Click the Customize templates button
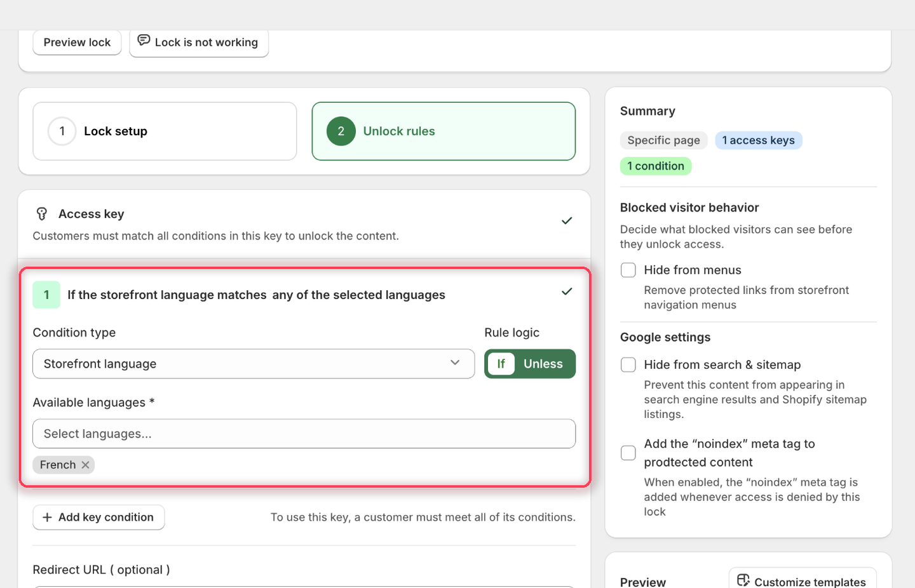The image size is (915, 588). tap(803, 578)
